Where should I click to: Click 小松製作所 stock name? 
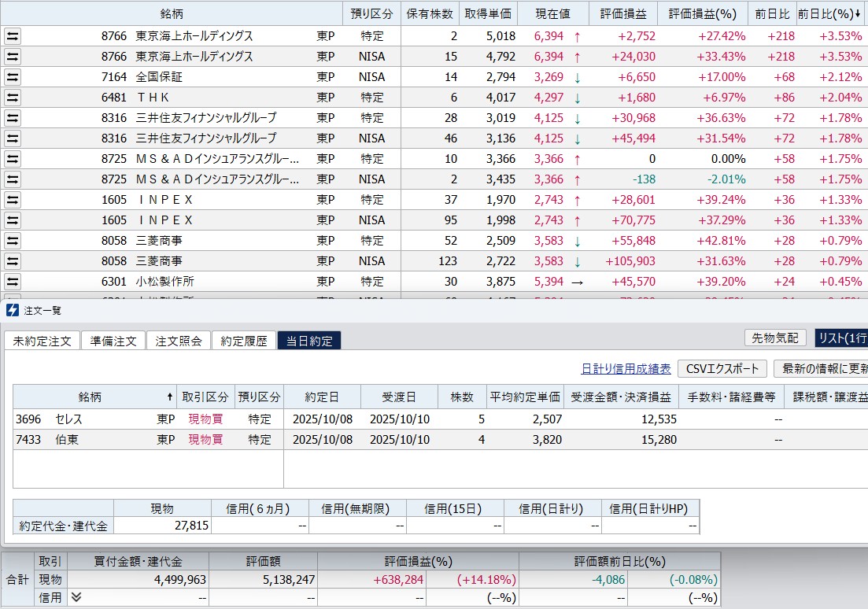coord(165,282)
